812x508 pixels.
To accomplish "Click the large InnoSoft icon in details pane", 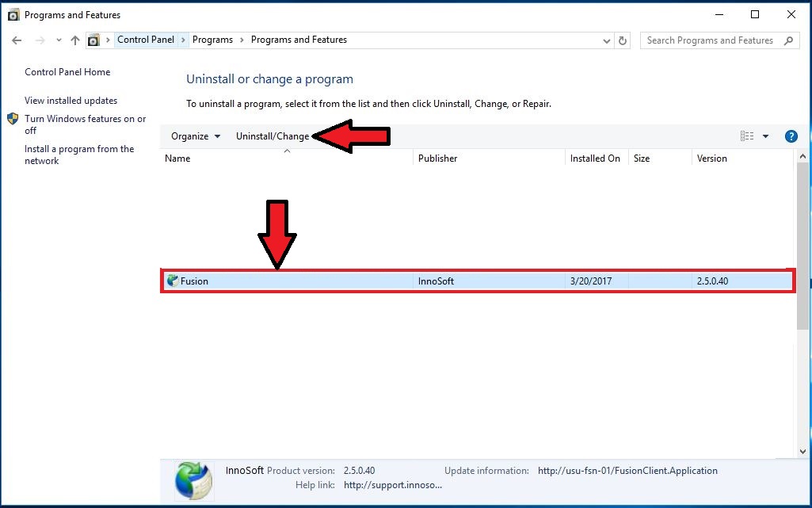I will click(193, 480).
